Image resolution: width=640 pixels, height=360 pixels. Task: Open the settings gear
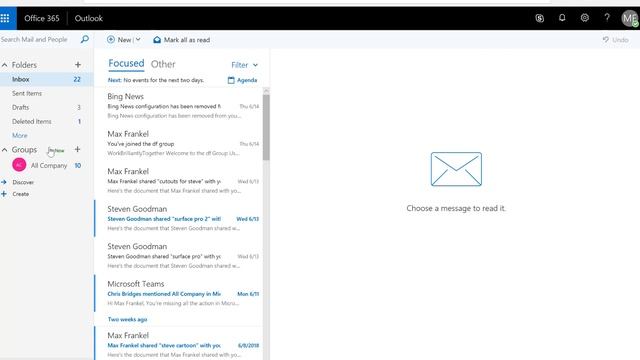[584, 18]
